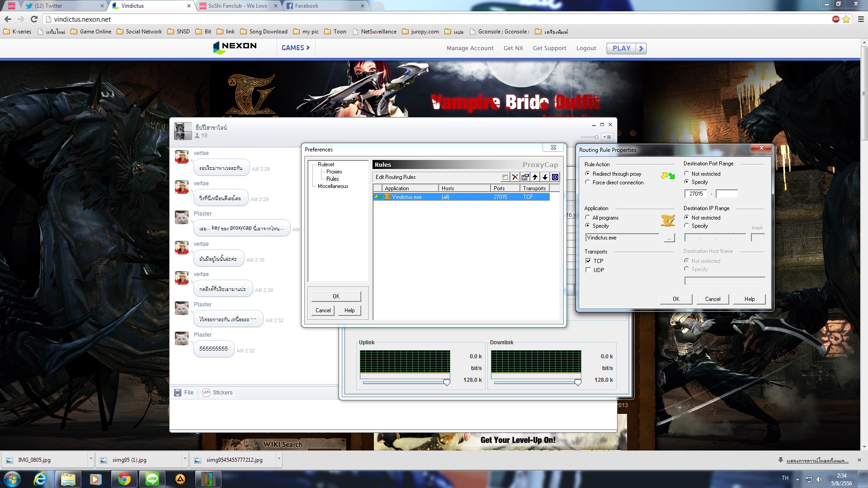The image size is (868, 488).
Task: Select All programs radio option
Action: pos(588,218)
